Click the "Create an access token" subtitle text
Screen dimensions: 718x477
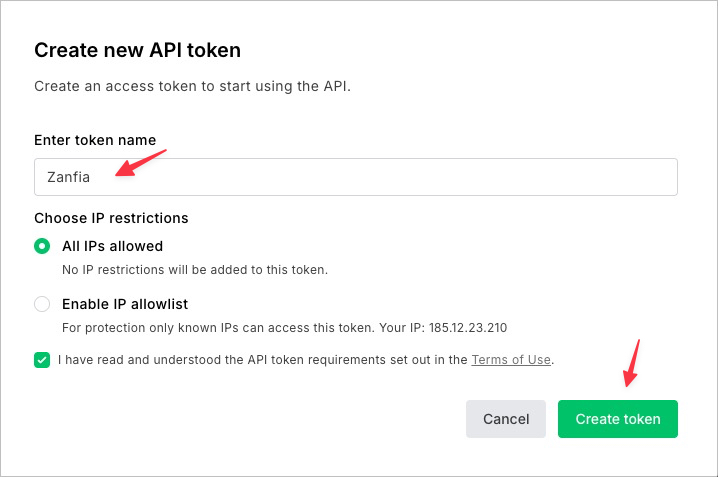click(x=192, y=86)
